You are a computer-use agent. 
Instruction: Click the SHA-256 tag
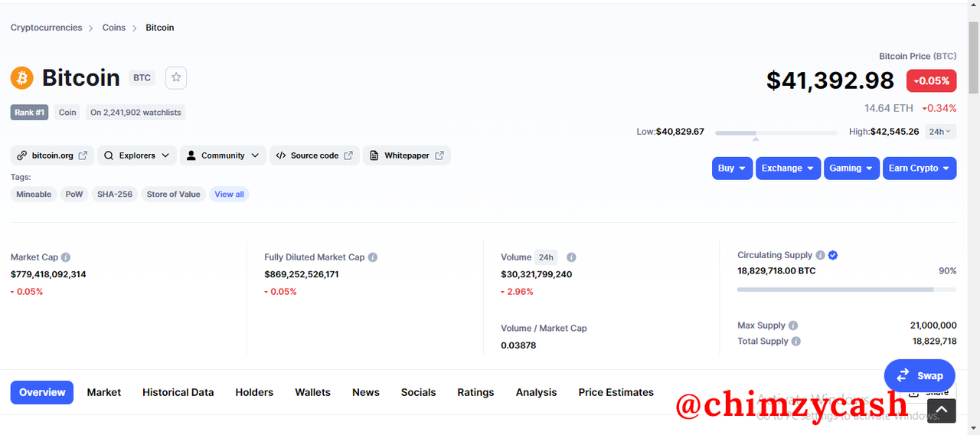click(x=115, y=195)
